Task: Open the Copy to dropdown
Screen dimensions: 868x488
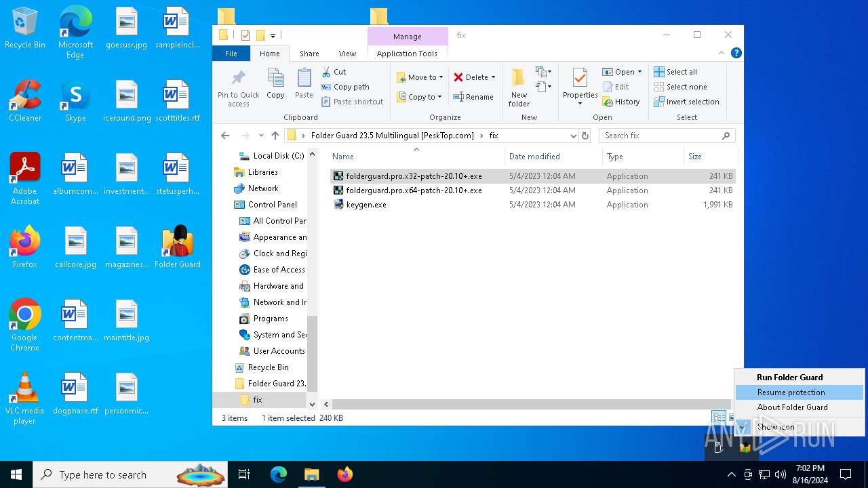Action: [419, 97]
